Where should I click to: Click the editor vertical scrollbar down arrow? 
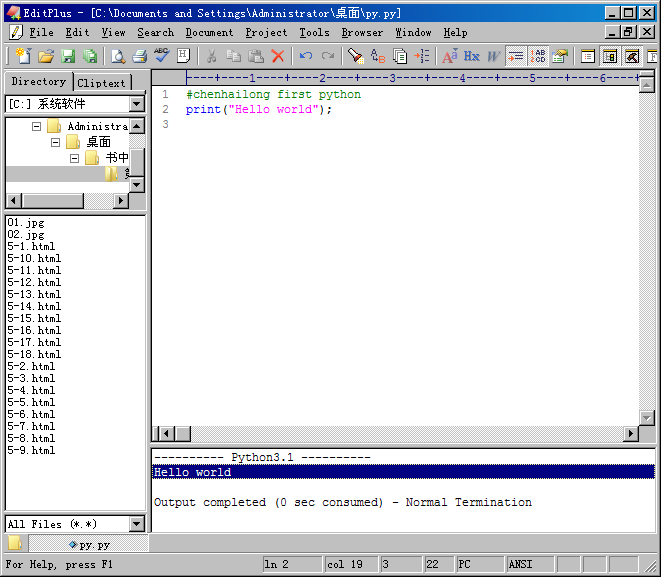click(x=646, y=417)
